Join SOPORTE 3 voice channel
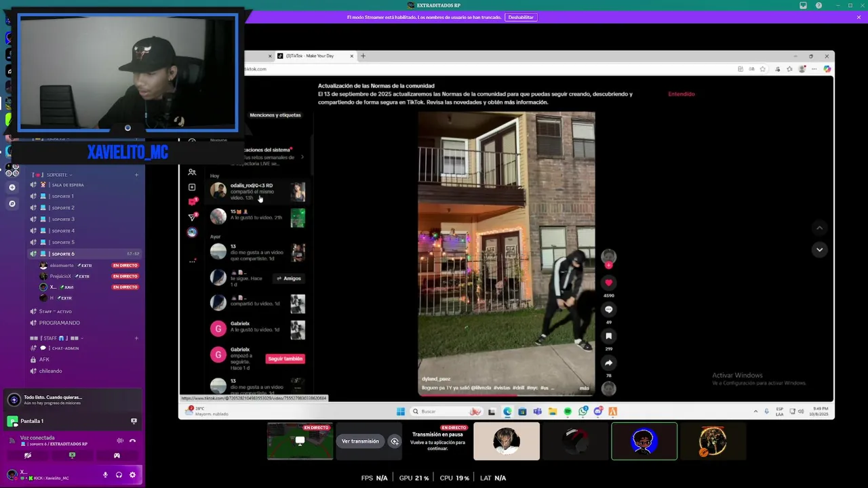Image resolution: width=868 pixels, height=488 pixels. (85, 220)
